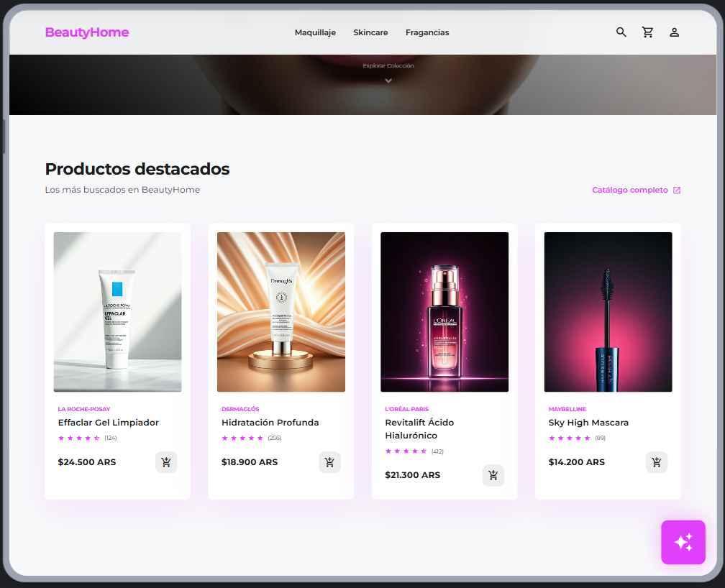This screenshot has height=588, width=725.
Task: Click the external link icon beside Catálogo completo
Action: (x=676, y=190)
